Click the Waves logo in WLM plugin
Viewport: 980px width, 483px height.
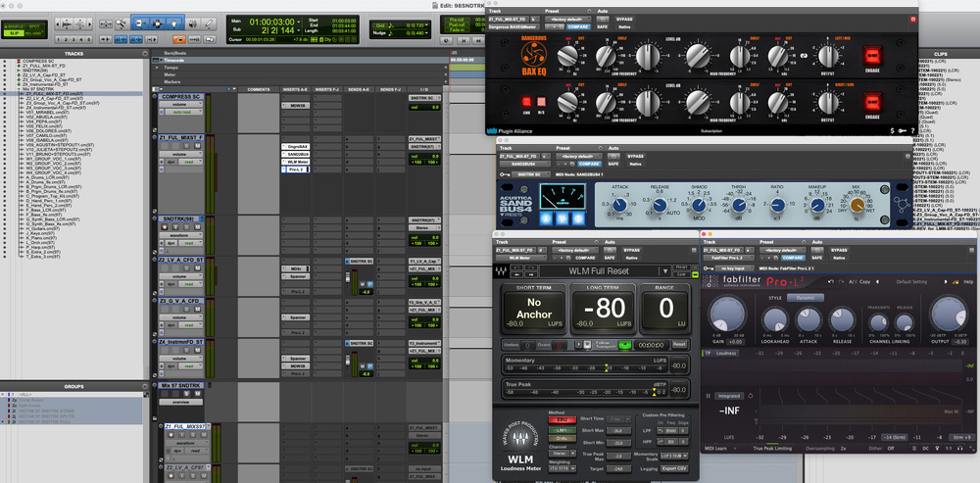click(501, 270)
